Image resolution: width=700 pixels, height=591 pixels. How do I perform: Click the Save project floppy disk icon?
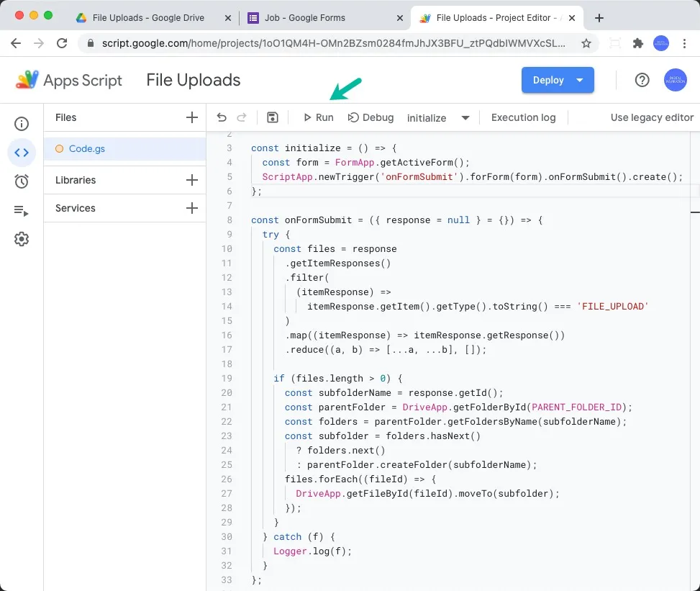pyautogui.click(x=272, y=117)
